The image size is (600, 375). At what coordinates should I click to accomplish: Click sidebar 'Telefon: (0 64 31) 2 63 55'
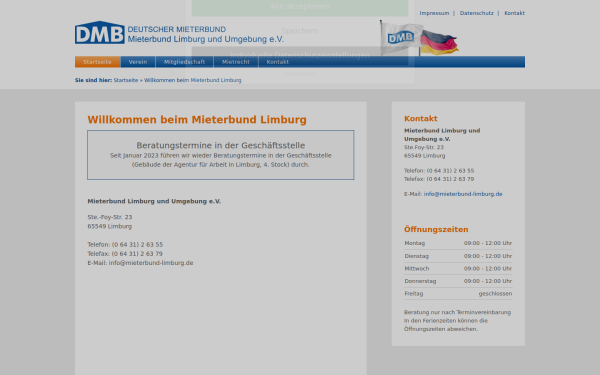tap(439, 171)
